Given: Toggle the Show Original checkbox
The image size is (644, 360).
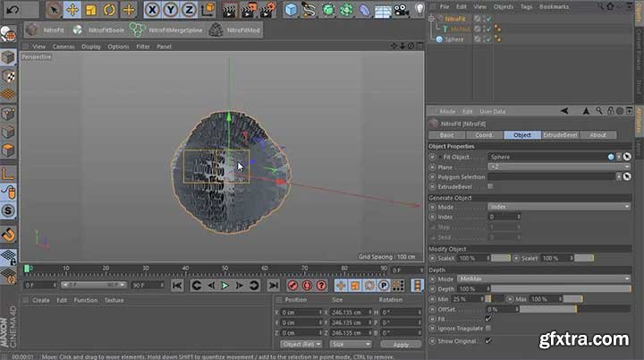Looking at the screenshot, I should tap(487, 340).
